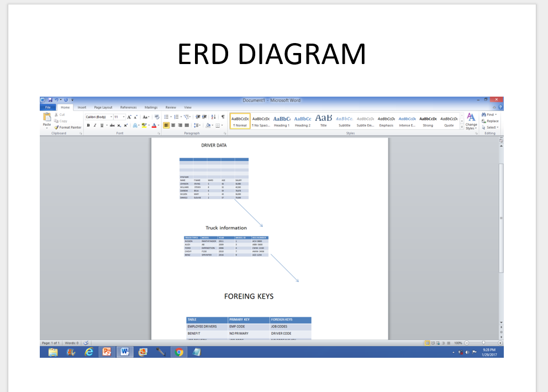
Task: Open Google Chrome from the taskbar
Action: tap(178, 352)
